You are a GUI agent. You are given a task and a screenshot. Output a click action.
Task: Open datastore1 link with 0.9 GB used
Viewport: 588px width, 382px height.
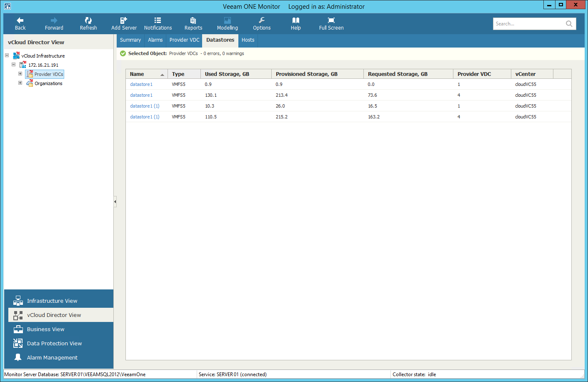[x=141, y=84]
